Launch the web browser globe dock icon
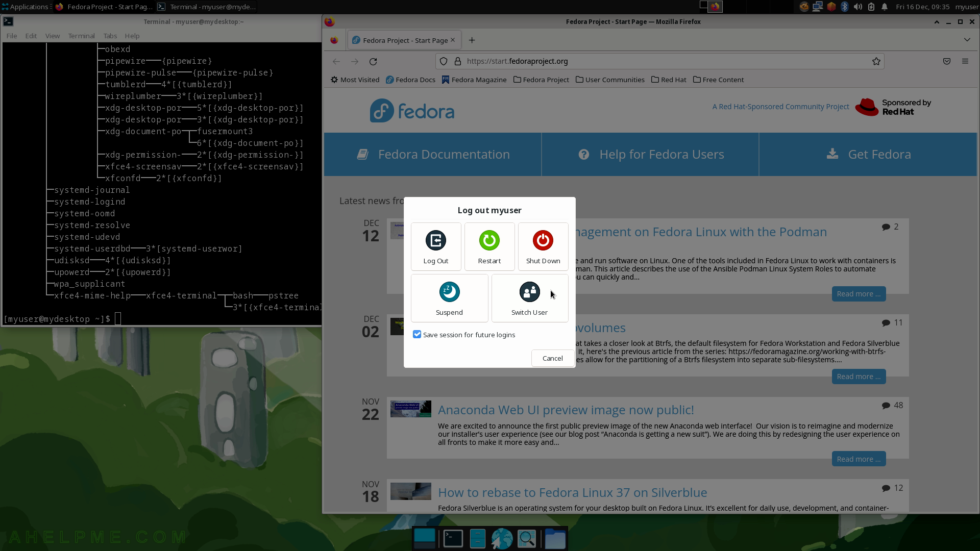 (x=502, y=538)
